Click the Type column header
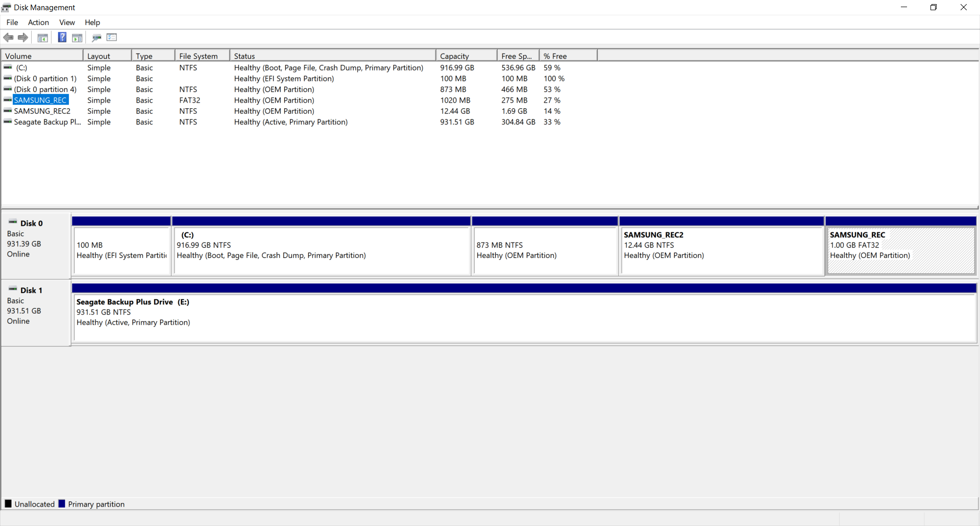Screen dimensions: 980x526 (154, 56)
